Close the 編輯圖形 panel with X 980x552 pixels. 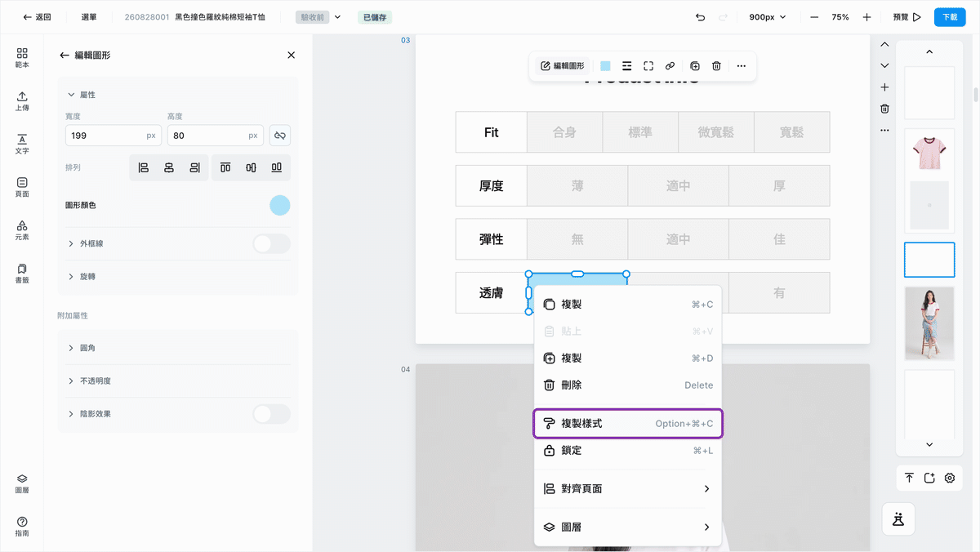point(292,55)
